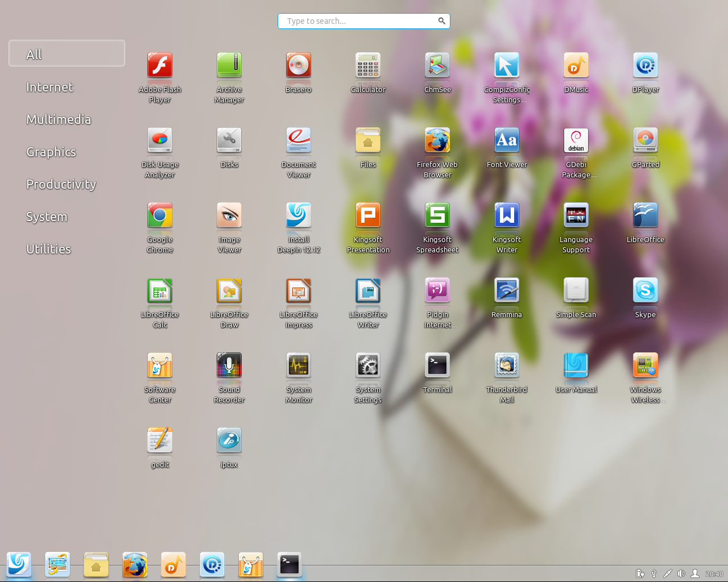Screen dimensions: 728x582
Task: Open DPlayer from the dock
Action: (212, 565)
